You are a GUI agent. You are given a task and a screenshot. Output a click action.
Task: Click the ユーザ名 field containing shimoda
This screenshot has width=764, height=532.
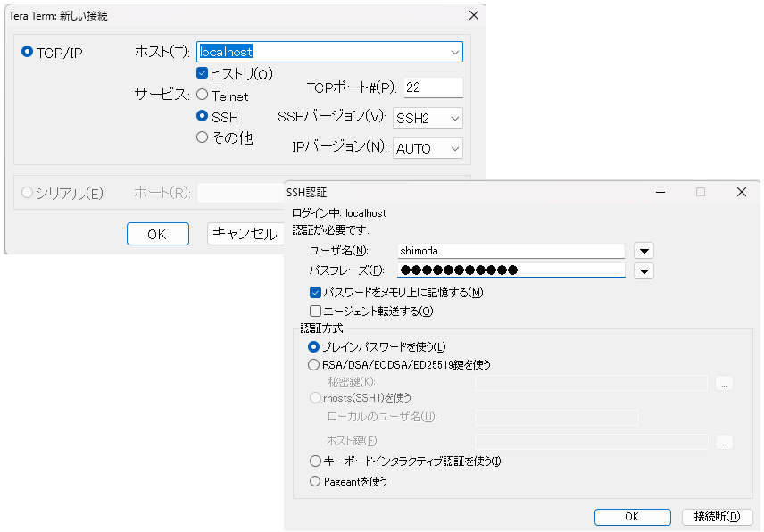coord(511,251)
